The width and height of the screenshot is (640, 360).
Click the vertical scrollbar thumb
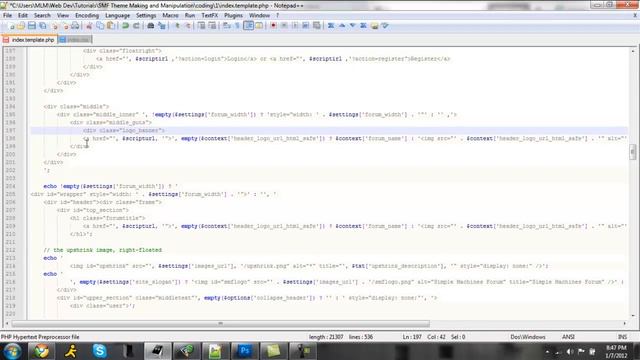tap(633, 152)
